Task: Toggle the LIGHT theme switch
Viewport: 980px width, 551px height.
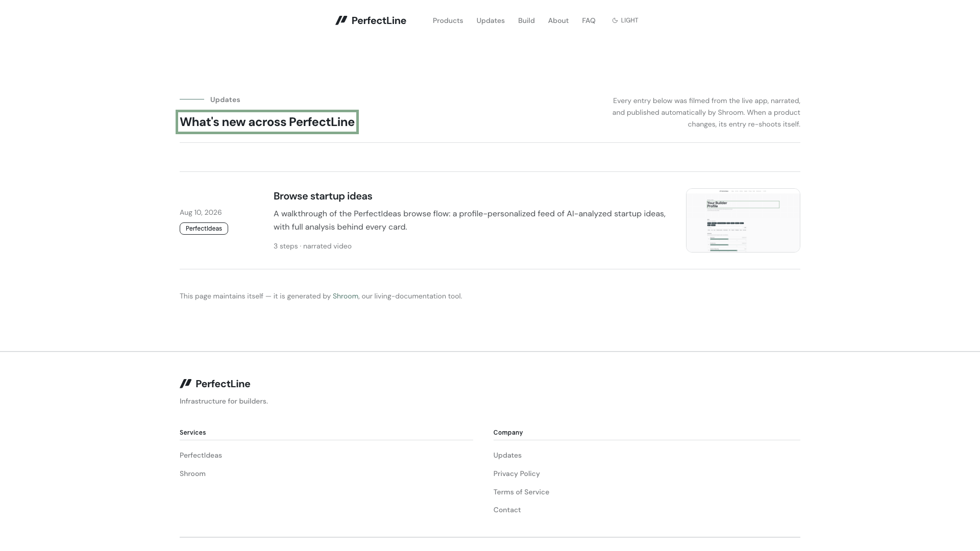Action: (x=625, y=20)
